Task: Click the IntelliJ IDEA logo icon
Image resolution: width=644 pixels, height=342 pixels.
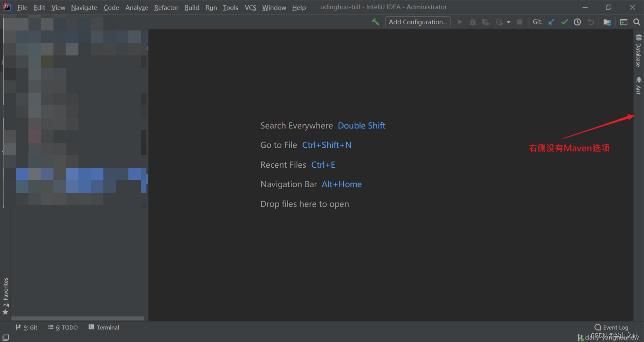Action: pos(7,7)
